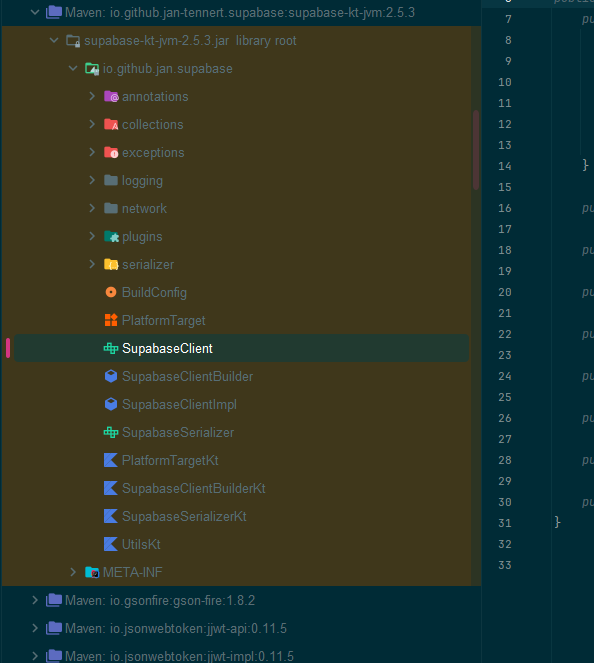This screenshot has width=594, height=663.
Task: Click the Maven supabase-kt-jvm library icon
Action: click(x=54, y=12)
